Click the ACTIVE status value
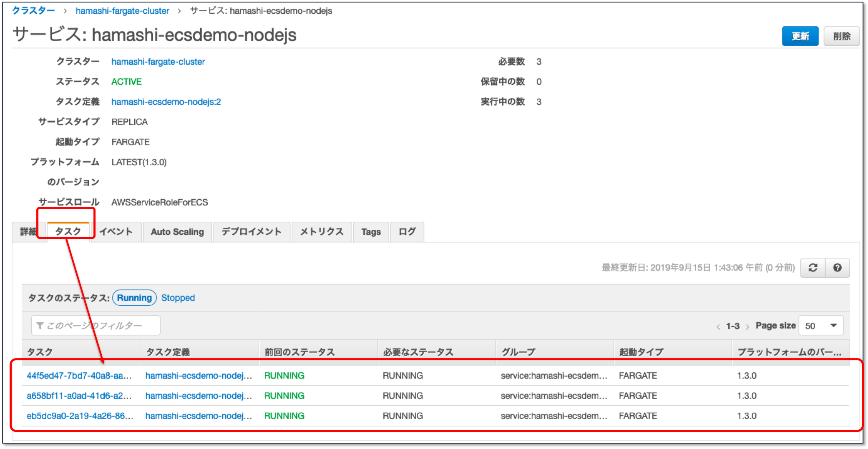 coord(126,82)
